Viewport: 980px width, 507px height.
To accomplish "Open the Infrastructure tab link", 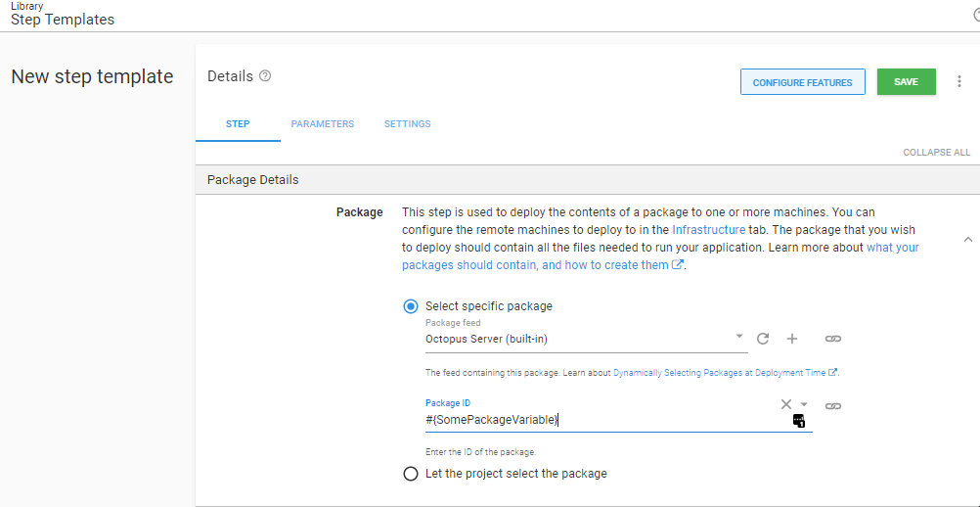I will [709, 229].
